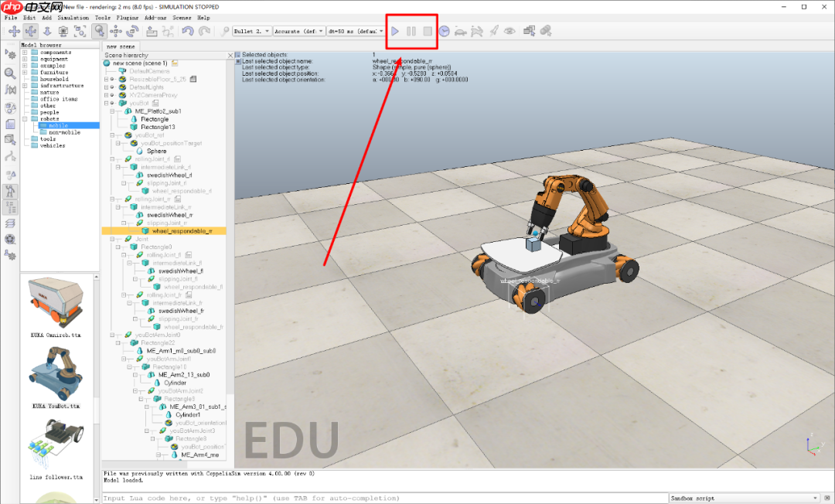Click the Lua code input field
835x504 pixels.
point(383,499)
